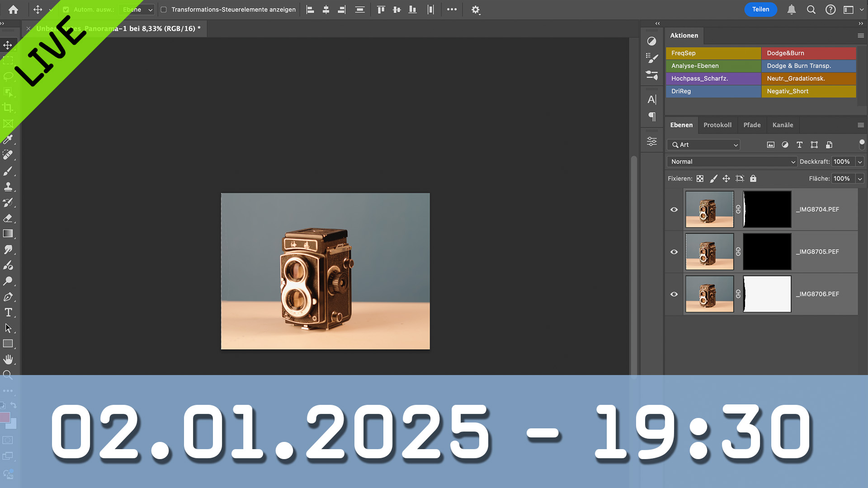Align horizontal centers of layers

click(x=326, y=9)
